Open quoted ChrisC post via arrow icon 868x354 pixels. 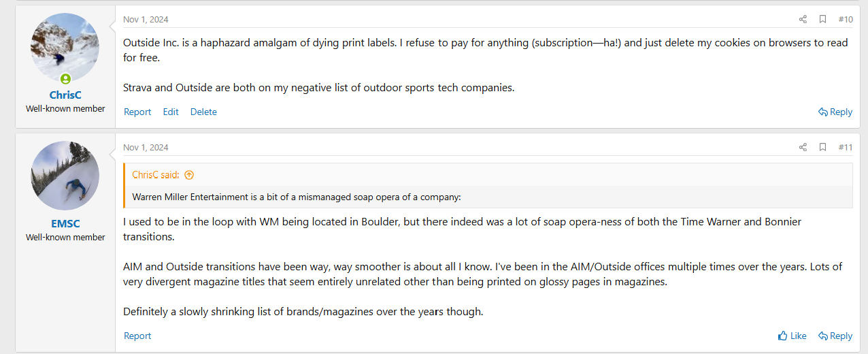click(189, 175)
